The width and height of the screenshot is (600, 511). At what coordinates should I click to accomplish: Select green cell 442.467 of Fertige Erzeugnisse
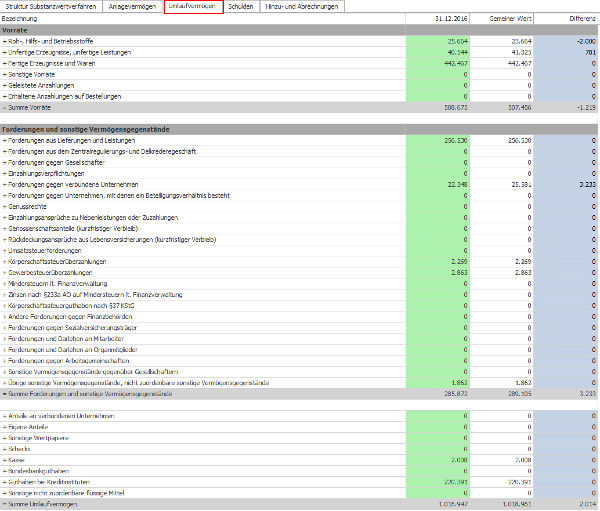click(438, 64)
